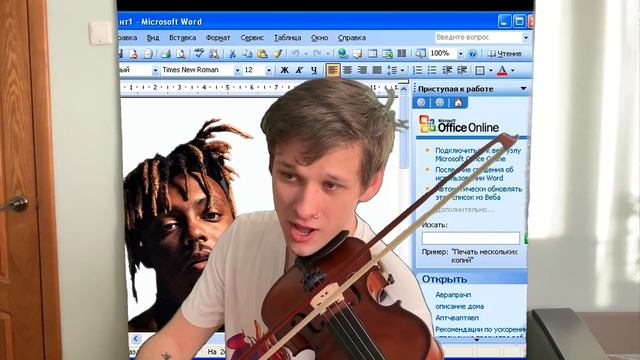Image resolution: width=640 pixels, height=360 pixels.
Task: Click the E-mail envelope toolbar icon
Action: coord(148,53)
